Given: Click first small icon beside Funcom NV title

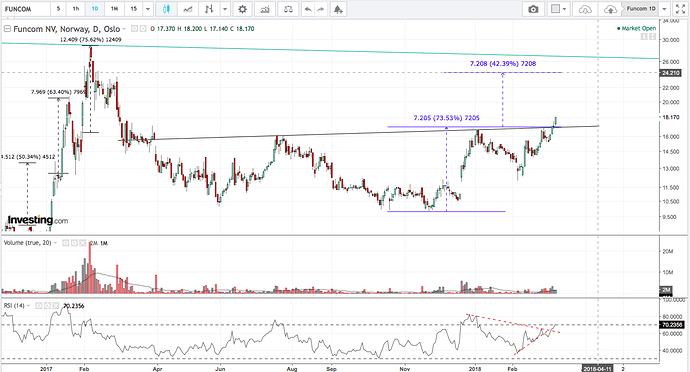Looking at the screenshot, I should click(x=135, y=29).
